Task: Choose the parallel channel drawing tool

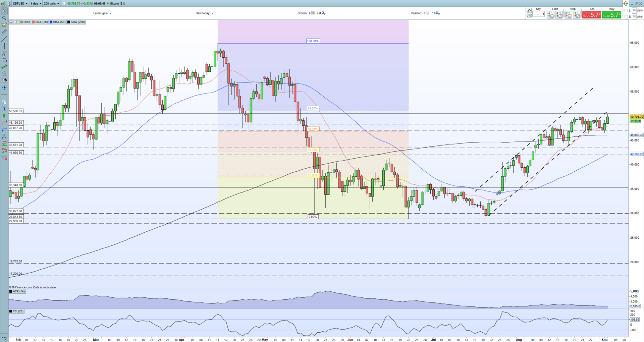Action: point(4,53)
